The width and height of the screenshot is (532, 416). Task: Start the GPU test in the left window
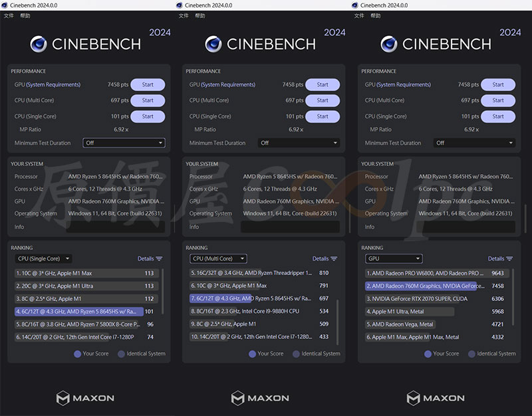[x=148, y=85]
